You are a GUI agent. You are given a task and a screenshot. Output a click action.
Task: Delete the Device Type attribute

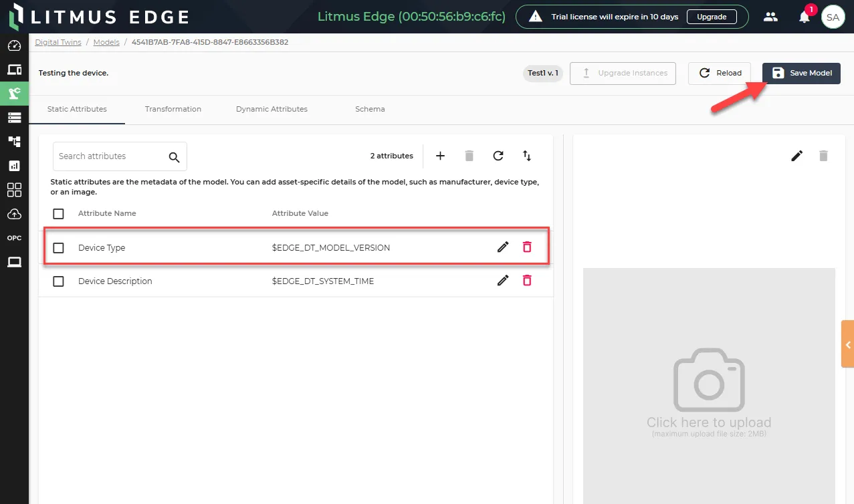527,247
